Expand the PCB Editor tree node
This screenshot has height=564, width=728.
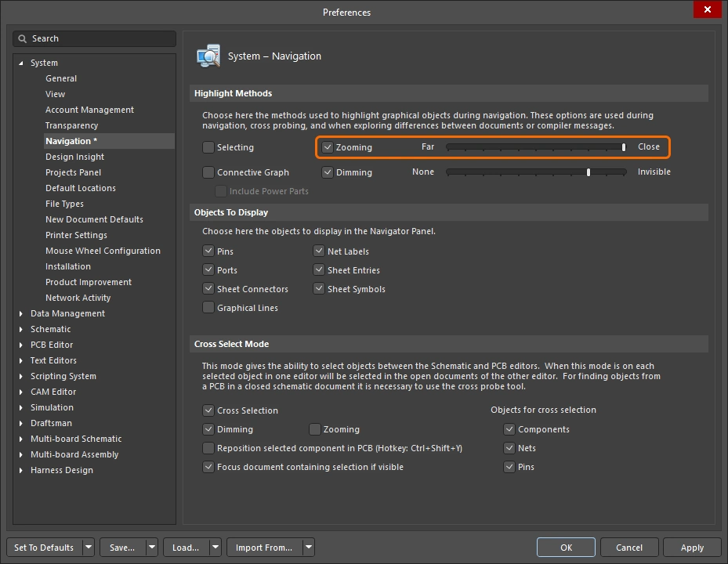[x=21, y=345]
